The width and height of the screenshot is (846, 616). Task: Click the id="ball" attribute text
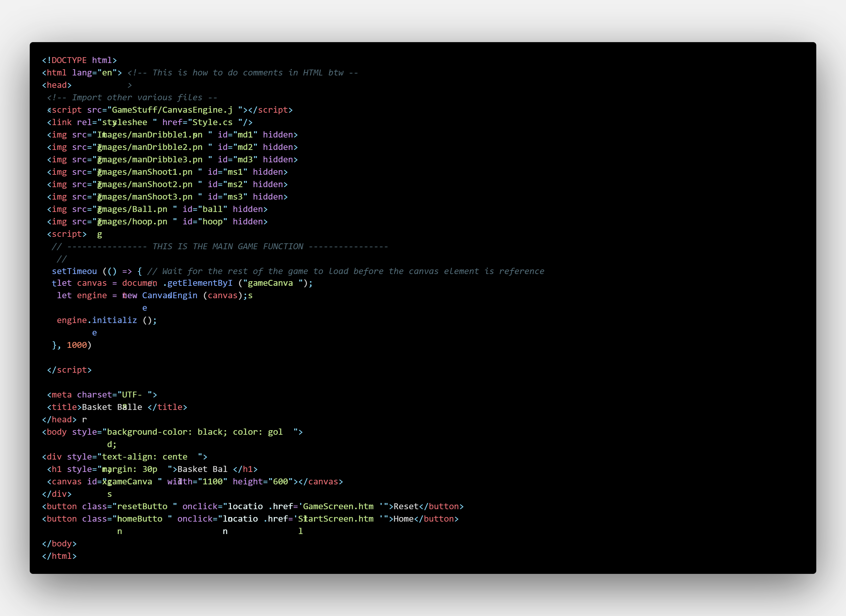click(x=205, y=209)
